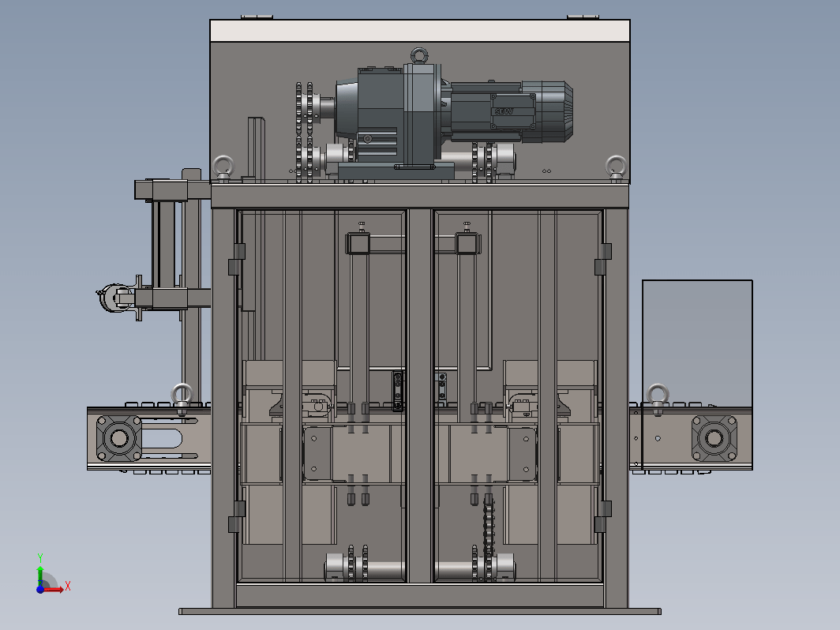Select the left carriage bracket plate with two holes
Screen dimensions: 840x630
[x=317, y=454]
